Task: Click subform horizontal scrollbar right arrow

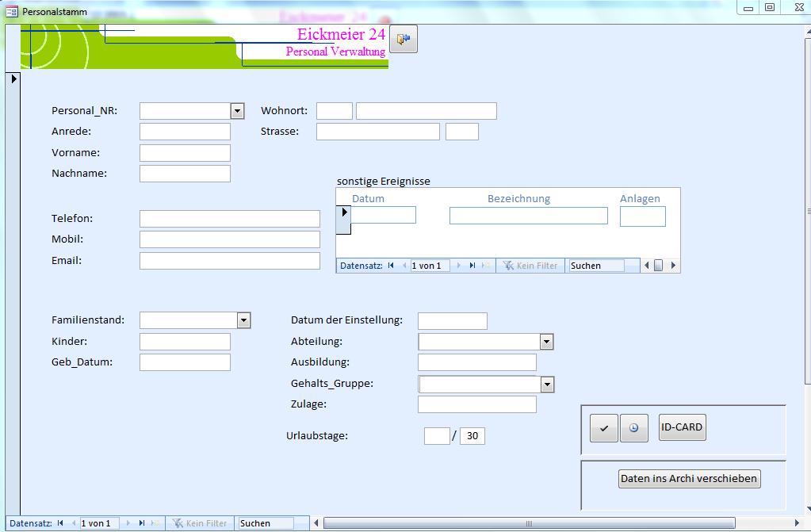Action: 673,266
